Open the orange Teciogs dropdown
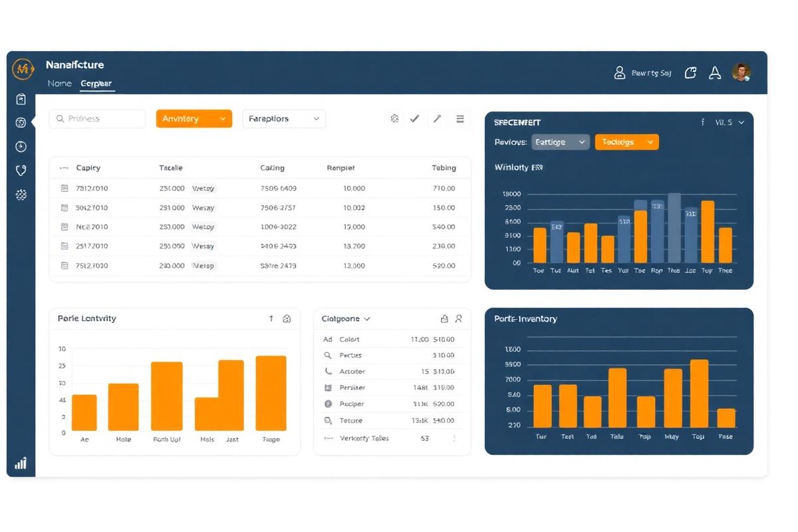This screenshot has height=532, width=798. (x=626, y=142)
